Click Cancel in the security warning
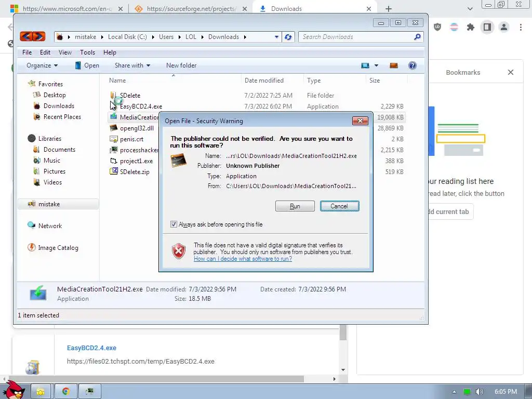532x399 pixels. point(339,206)
